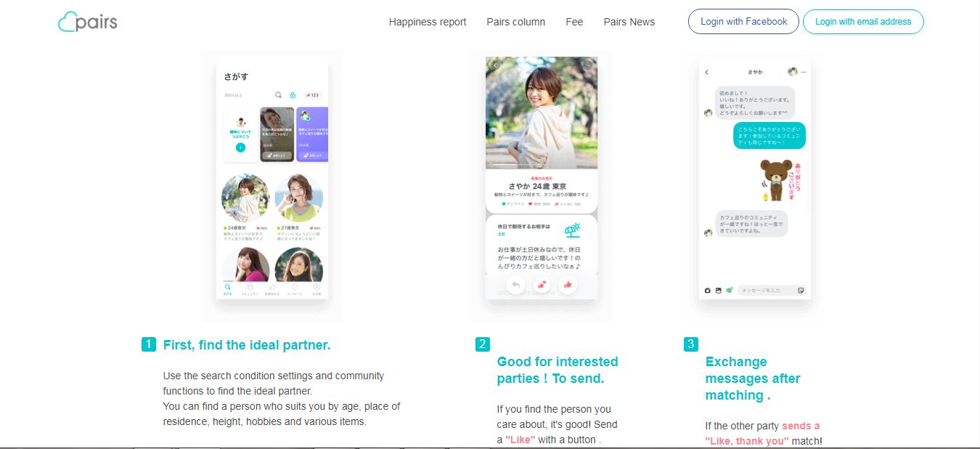This screenshot has height=449, width=980.
Task: Tap the magnifier search icon in phone mockup
Action: pyautogui.click(x=278, y=95)
